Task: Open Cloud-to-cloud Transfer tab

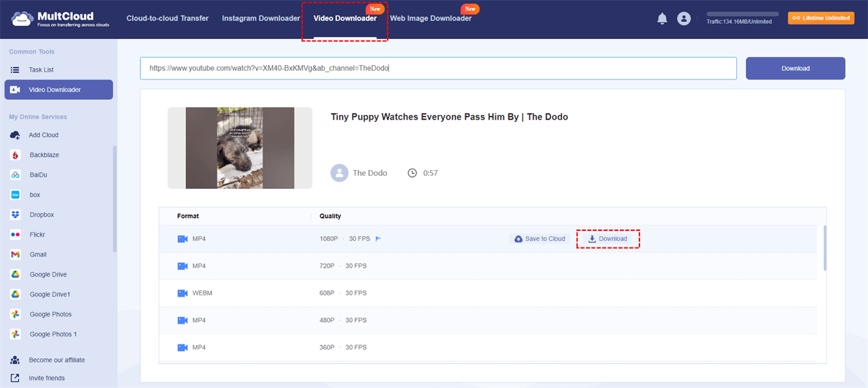Action: 168,18
